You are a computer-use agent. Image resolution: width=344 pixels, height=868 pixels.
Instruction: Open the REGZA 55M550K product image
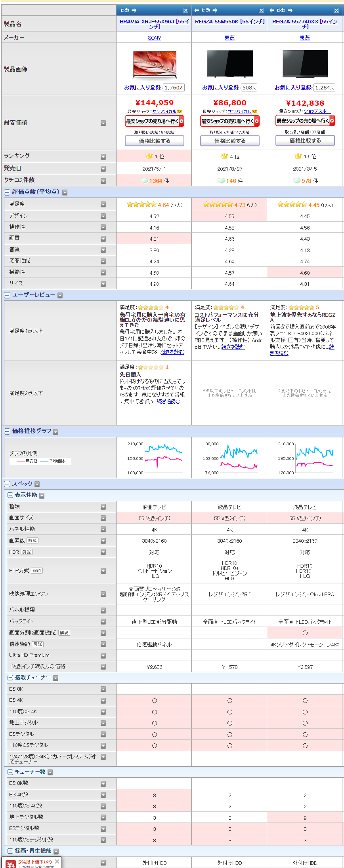[230, 64]
